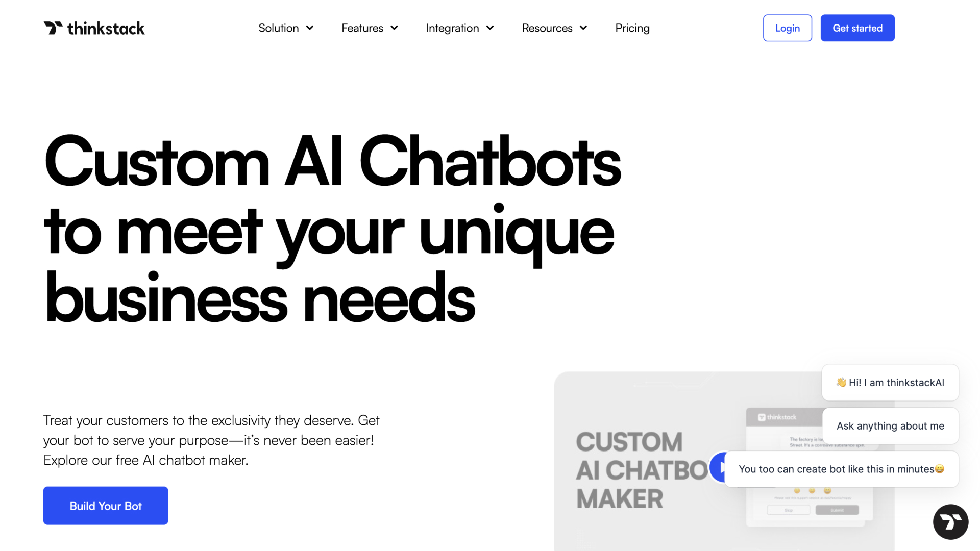The image size is (980, 551).
Task: Click the Build Your Bot button
Action: tap(105, 505)
